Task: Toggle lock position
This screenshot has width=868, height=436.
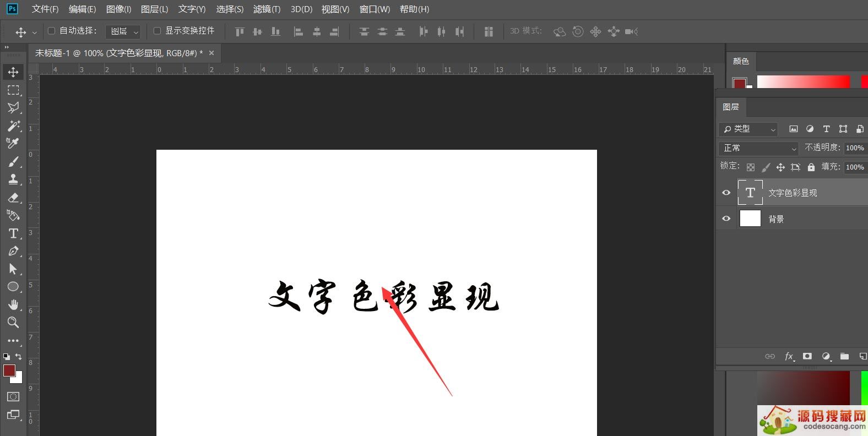Action: tap(780, 167)
